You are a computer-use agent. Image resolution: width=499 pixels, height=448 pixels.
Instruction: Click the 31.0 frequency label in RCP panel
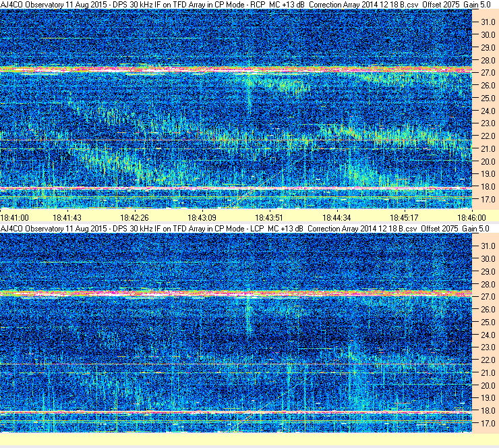tap(488, 22)
